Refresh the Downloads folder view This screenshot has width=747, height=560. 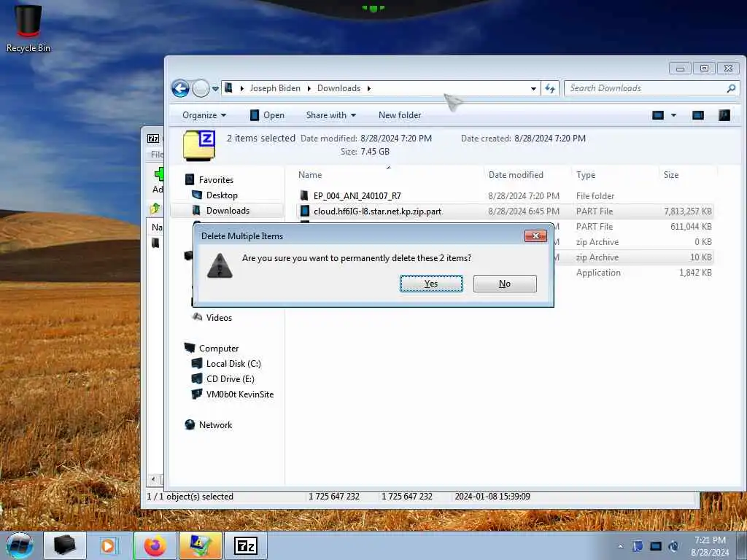coord(550,88)
